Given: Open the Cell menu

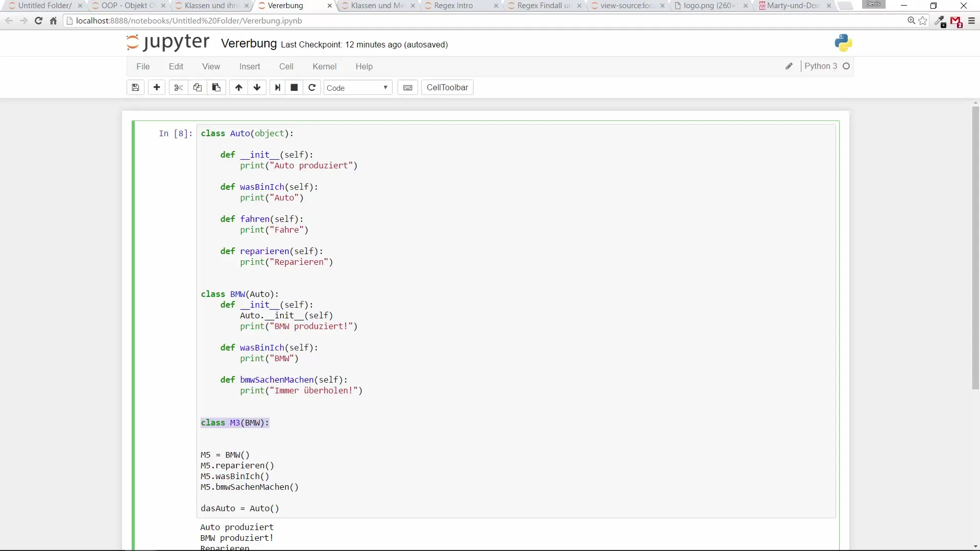Looking at the screenshot, I should 286,66.
